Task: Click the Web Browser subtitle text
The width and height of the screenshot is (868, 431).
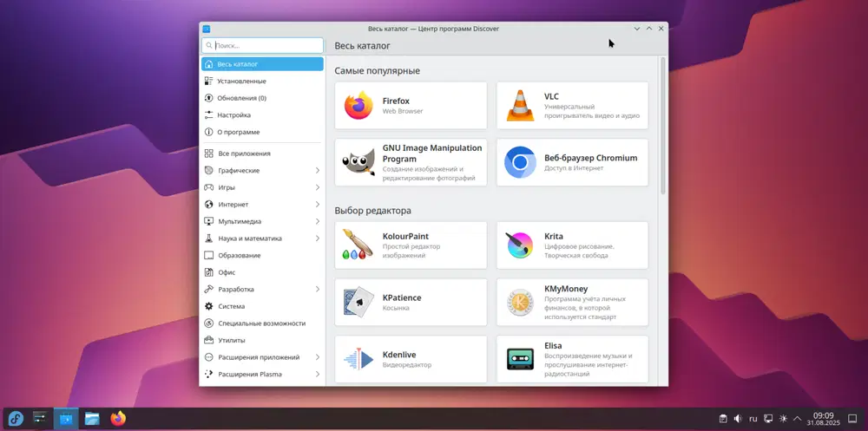Action: pyautogui.click(x=403, y=111)
